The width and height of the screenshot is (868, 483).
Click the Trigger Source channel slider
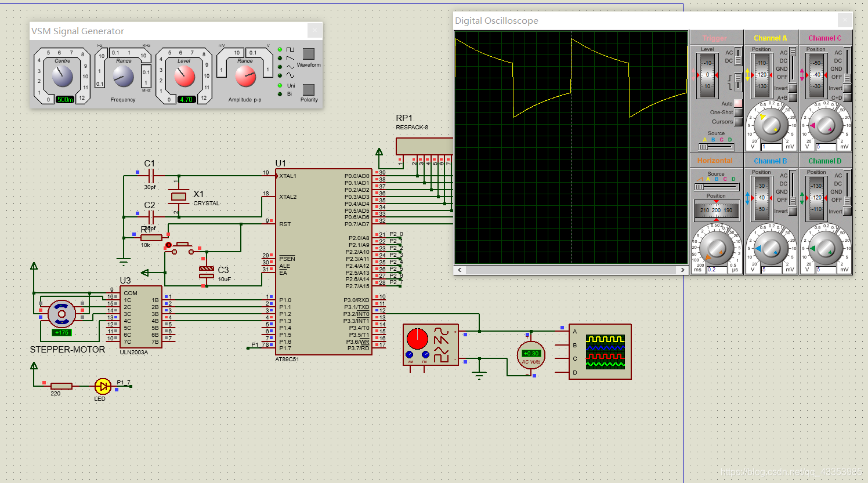(717, 147)
